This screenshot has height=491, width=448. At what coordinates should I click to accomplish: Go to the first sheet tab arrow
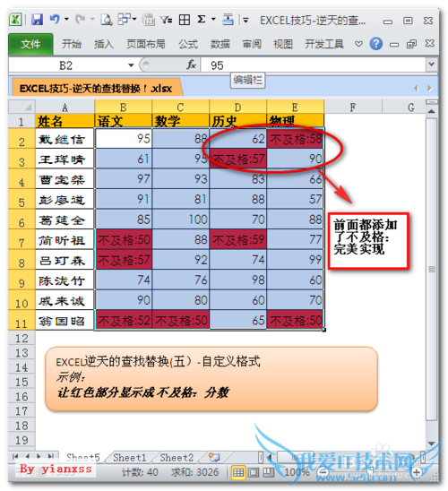[x=15, y=457]
